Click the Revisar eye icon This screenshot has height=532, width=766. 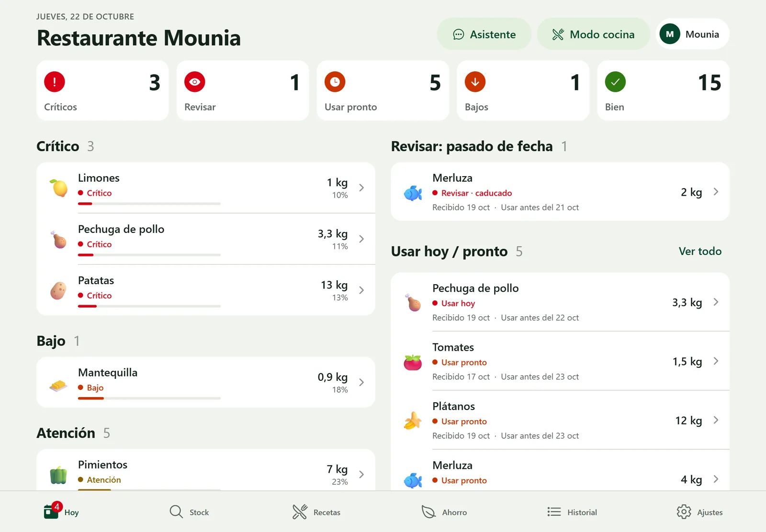(195, 82)
